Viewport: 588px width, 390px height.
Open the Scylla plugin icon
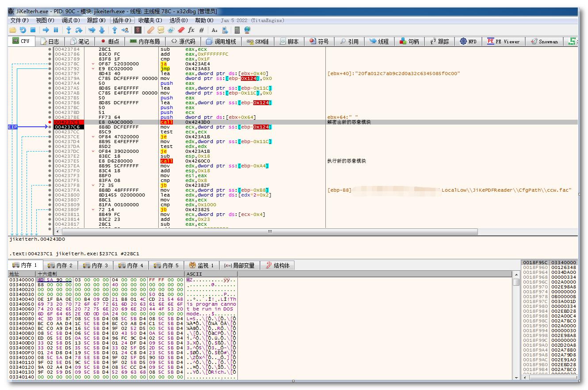pyautogui.click(x=138, y=30)
